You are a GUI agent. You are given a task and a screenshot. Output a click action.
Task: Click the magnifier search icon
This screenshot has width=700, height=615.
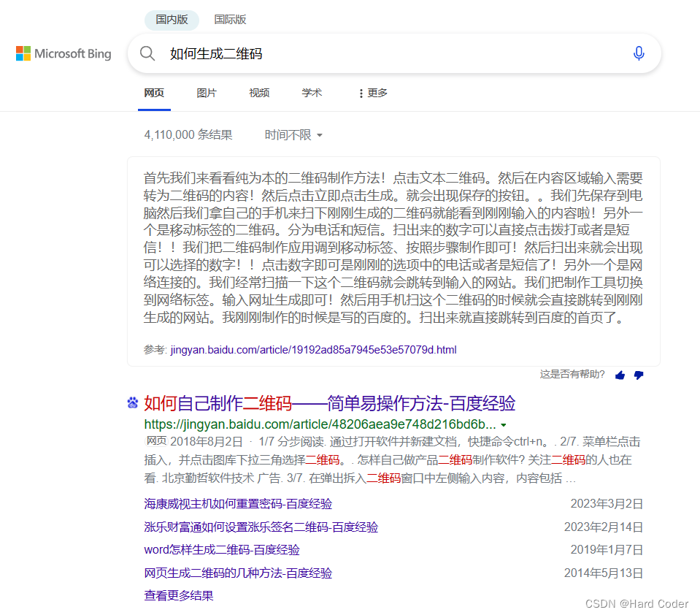click(x=147, y=53)
